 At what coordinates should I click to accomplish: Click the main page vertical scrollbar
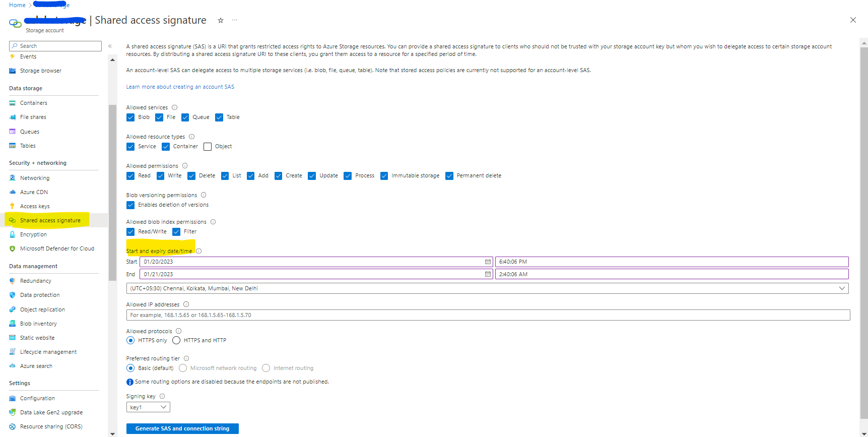[864, 232]
